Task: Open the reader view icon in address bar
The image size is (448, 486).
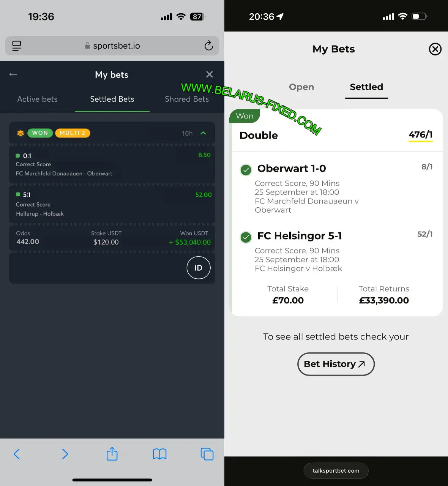Action: click(16, 46)
